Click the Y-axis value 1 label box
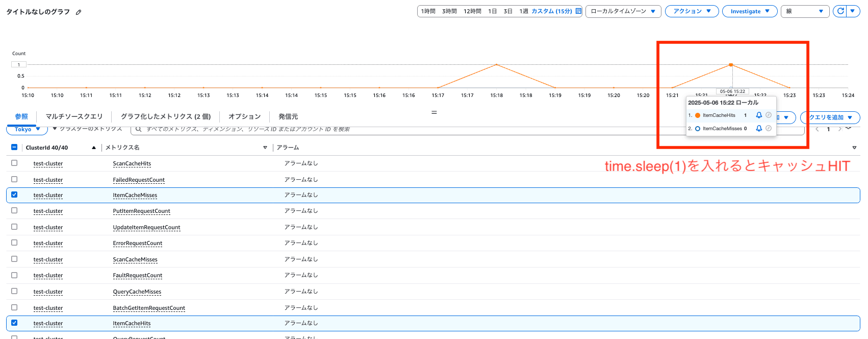Viewport: 868px width, 339px height. (19, 65)
